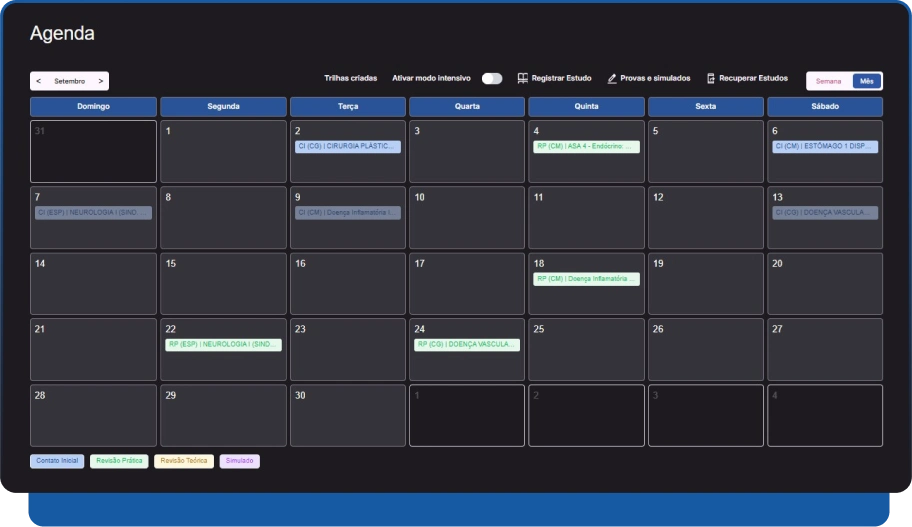
Task: Open Doença Vascular review on day 24
Action: (467, 344)
